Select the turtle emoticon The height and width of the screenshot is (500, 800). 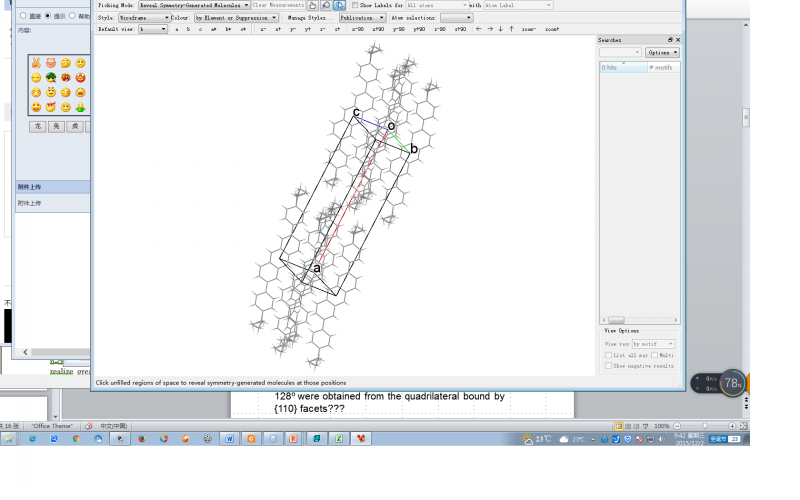coord(51,78)
